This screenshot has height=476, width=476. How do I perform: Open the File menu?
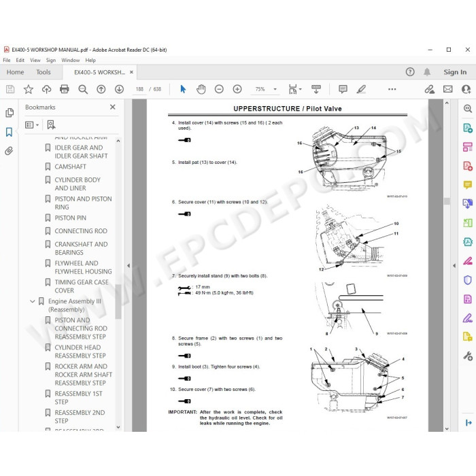pyautogui.click(x=6, y=60)
